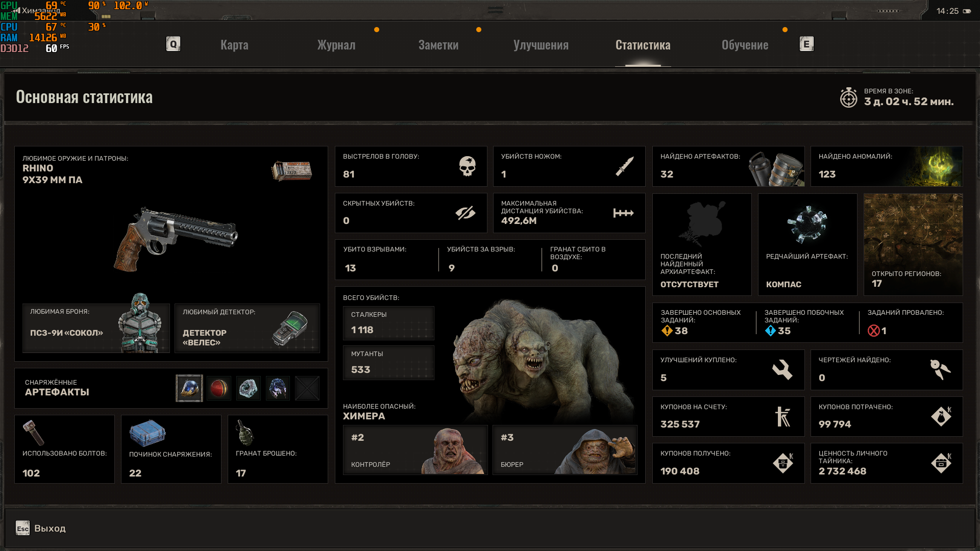
Task: Switch to the Журнал tab
Action: [x=336, y=45]
